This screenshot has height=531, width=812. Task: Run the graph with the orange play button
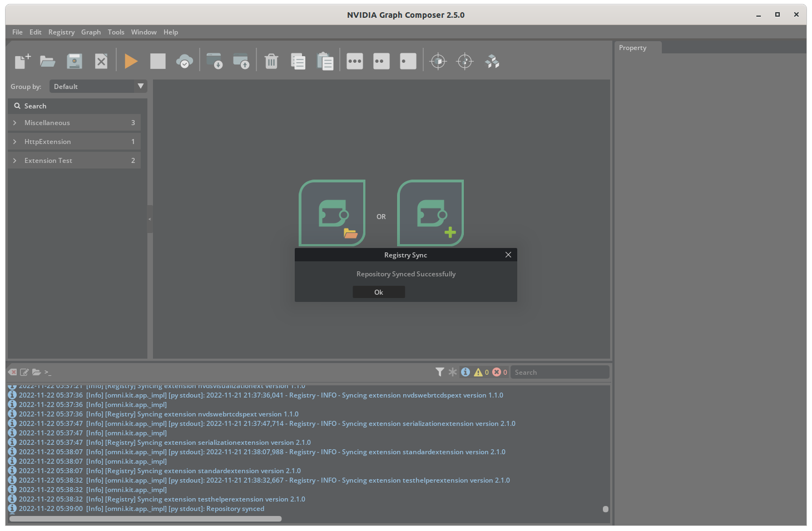click(131, 61)
